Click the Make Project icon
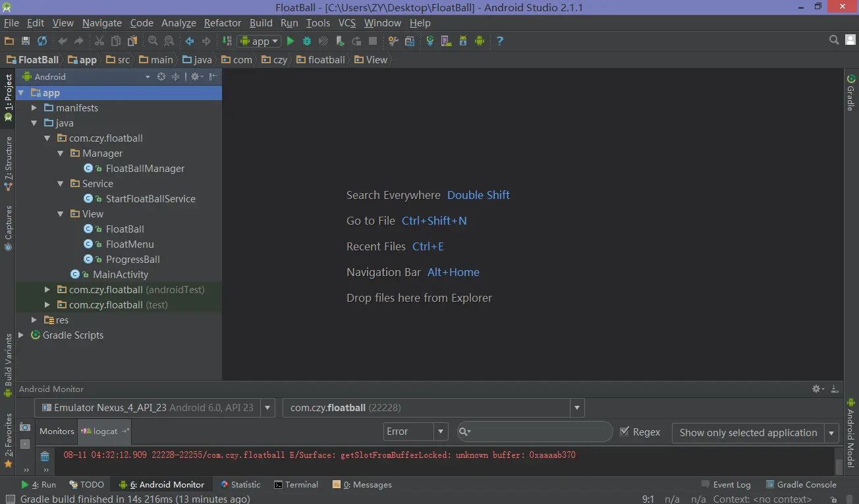 [225, 41]
